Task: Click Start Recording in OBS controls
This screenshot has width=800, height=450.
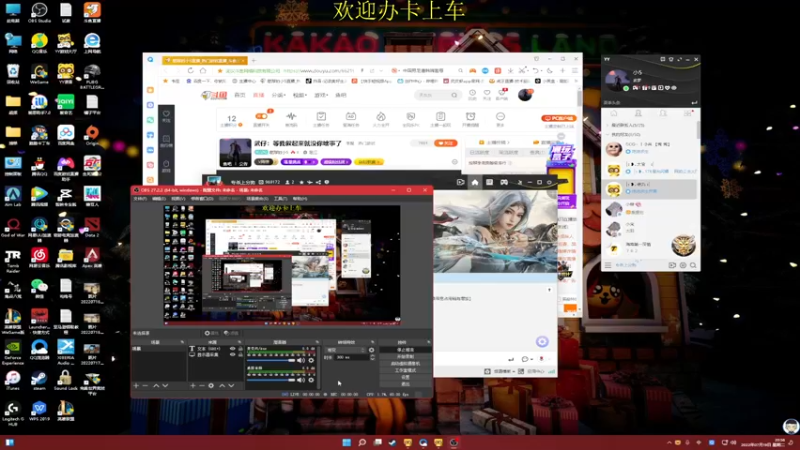Action: tap(406, 357)
